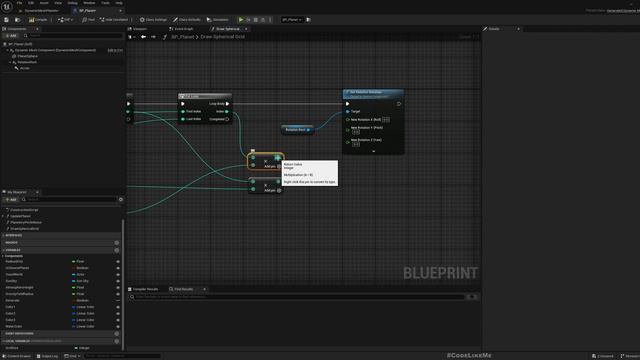The image size is (640, 360).
Task: Click the graph back navigation arrow
Action: [143, 37]
